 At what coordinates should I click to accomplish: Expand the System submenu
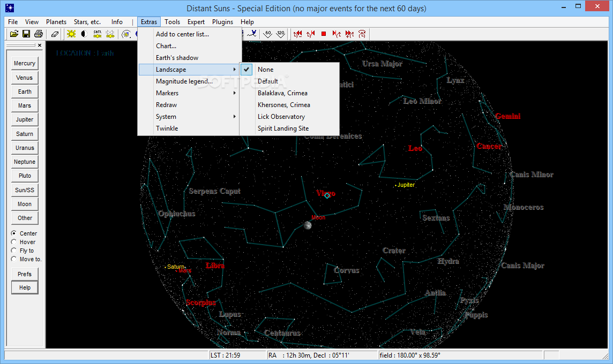tap(189, 116)
